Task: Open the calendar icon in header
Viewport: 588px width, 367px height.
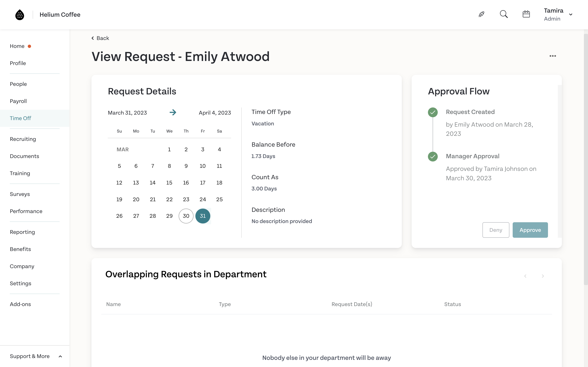Action: [x=526, y=14]
